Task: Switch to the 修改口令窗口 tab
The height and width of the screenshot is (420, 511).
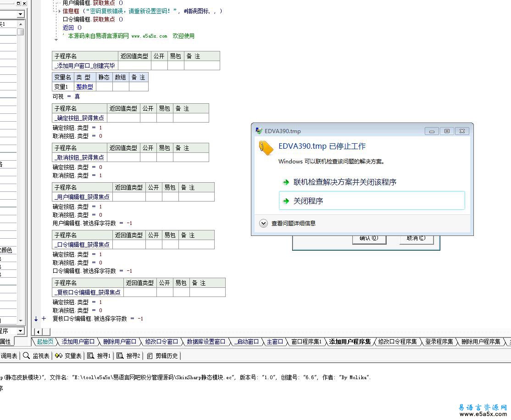Action: click(x=161, y=342)
